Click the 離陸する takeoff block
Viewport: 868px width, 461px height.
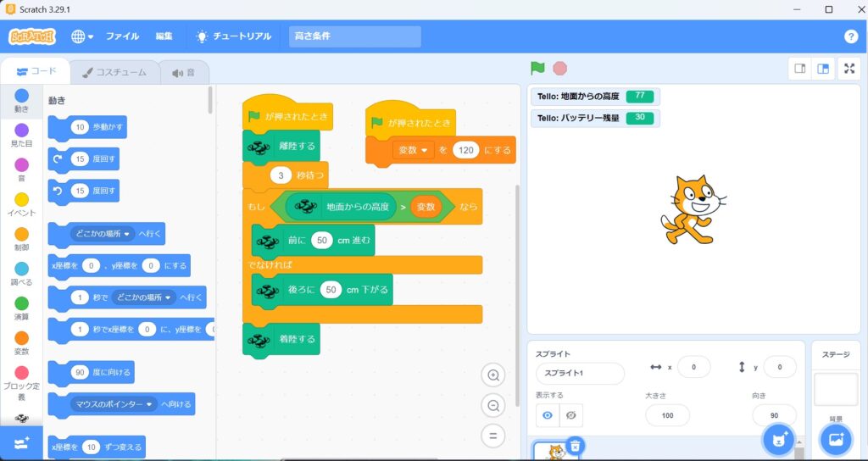(x=281, y=146)
